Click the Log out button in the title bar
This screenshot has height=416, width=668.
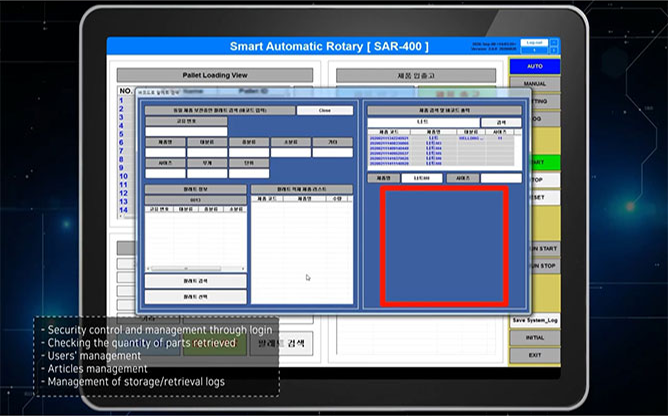534,43
